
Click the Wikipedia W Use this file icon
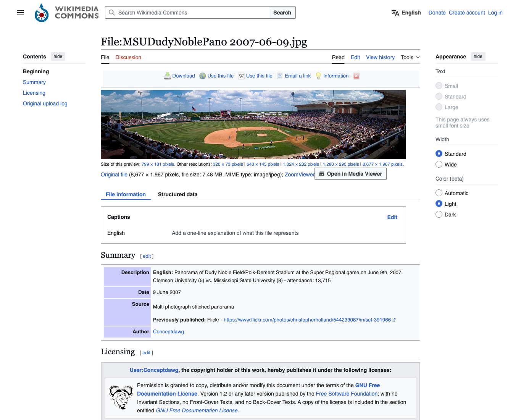point(241,76)
